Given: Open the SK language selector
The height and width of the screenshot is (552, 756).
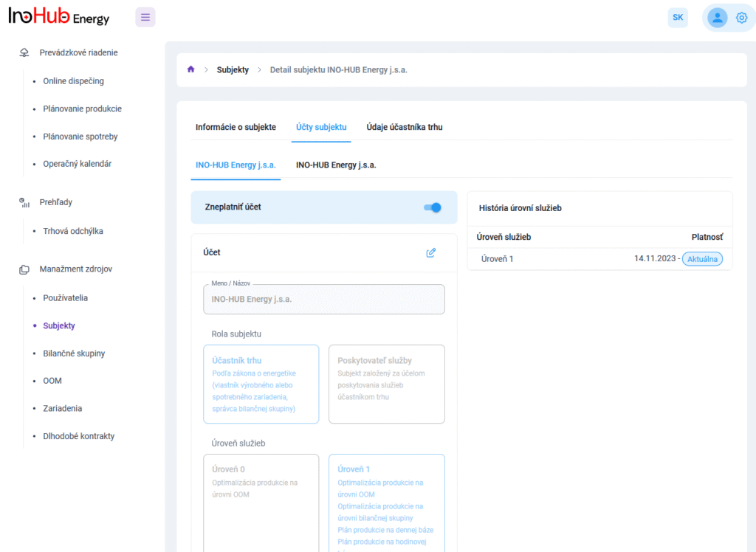Looking at the screenshot, I should coord(678,18).
